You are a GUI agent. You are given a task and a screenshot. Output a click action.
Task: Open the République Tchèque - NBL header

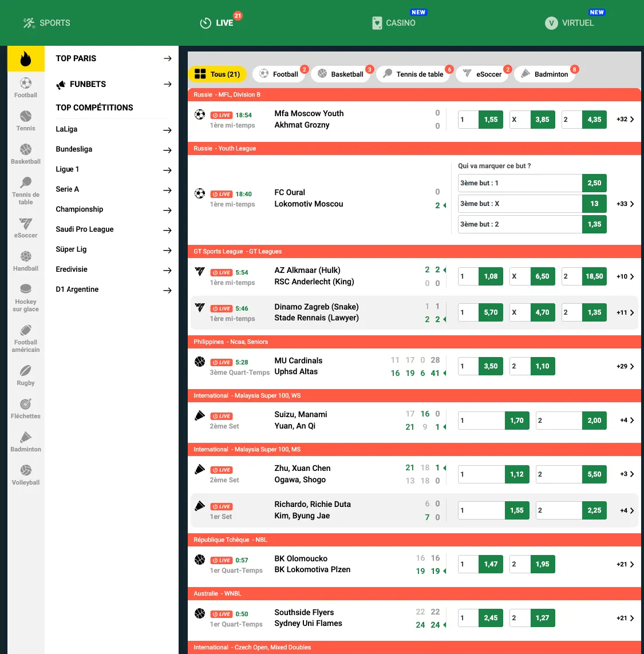point(414,540)
